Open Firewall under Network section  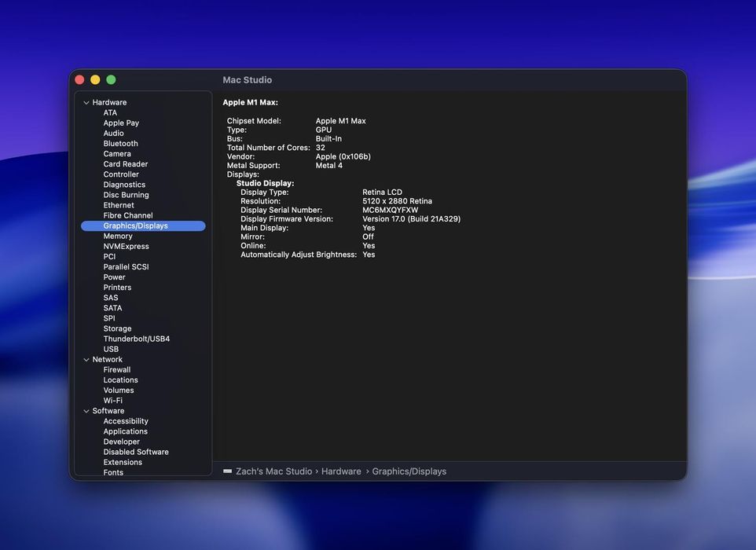pos(116,370)
